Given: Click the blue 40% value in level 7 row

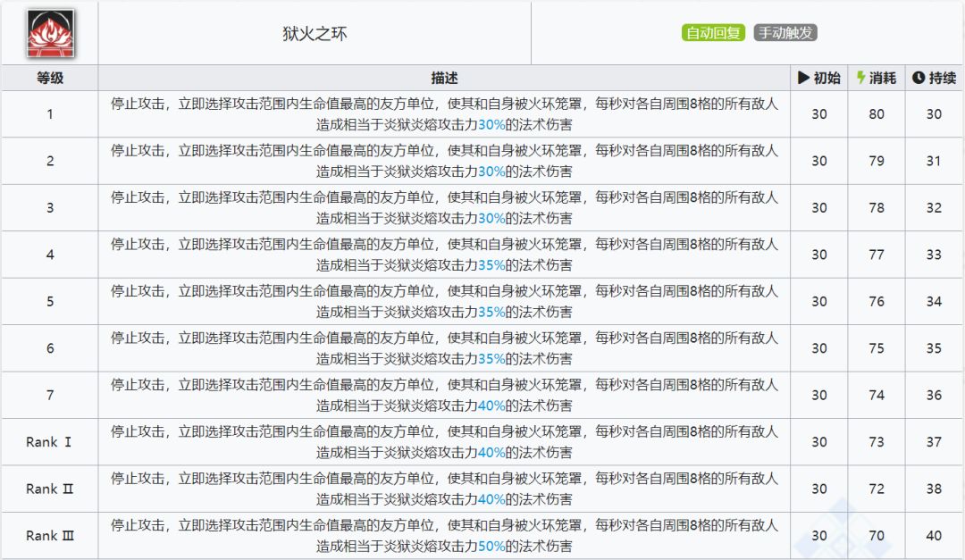Looking at the screenshot, I should coord(491,405).
